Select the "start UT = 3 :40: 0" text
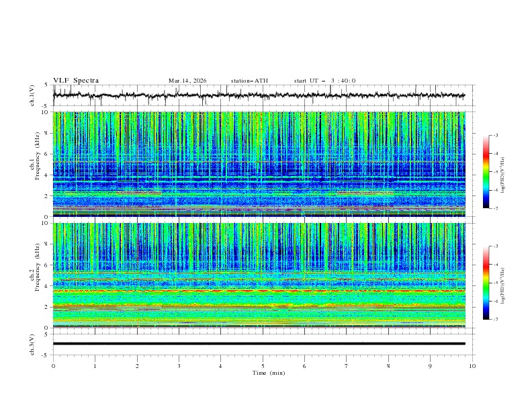The width and height of the screenshot is (532, 411). coord(324,81)
